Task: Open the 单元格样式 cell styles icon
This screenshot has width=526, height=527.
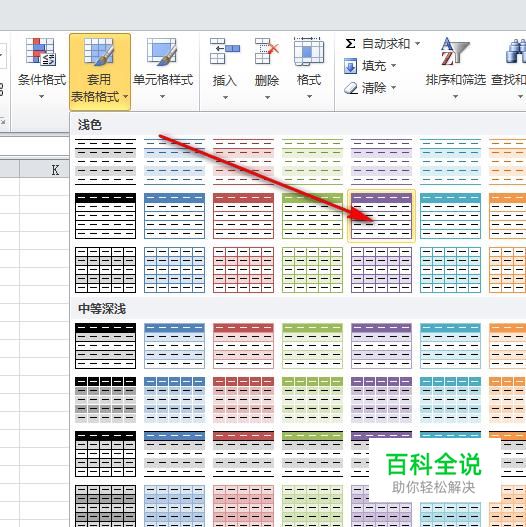Action: (162, 51)
